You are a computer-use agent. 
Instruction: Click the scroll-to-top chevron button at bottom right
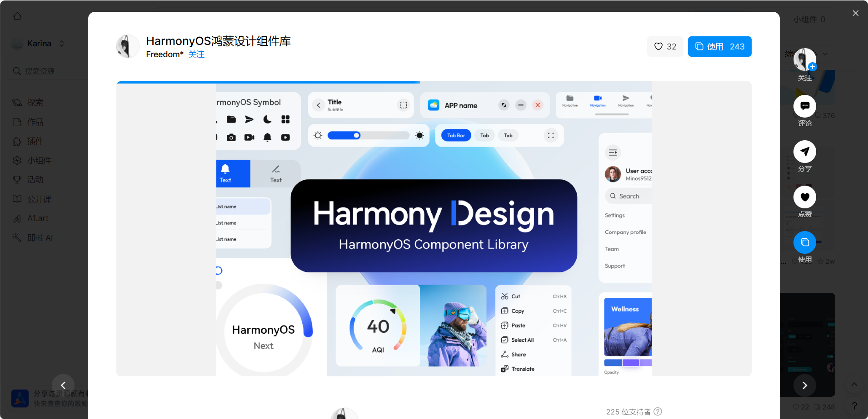coord(854,385)
